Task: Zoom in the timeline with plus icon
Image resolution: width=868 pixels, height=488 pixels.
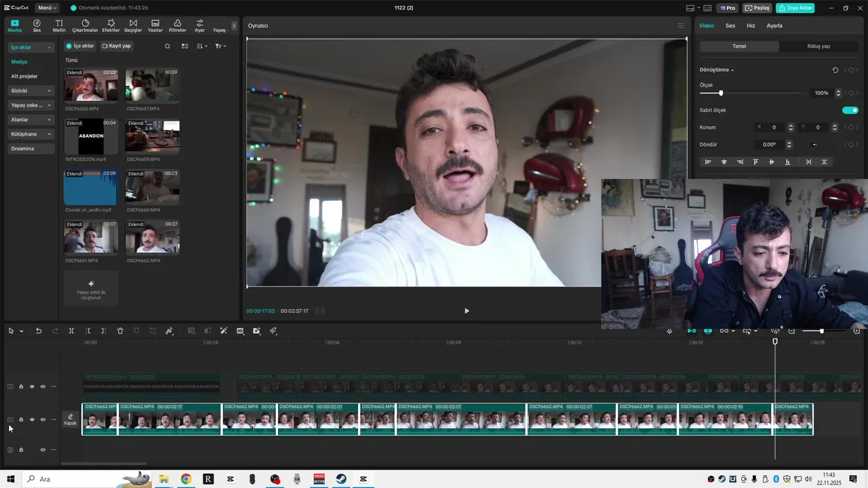Action: [x=856, y=331]
